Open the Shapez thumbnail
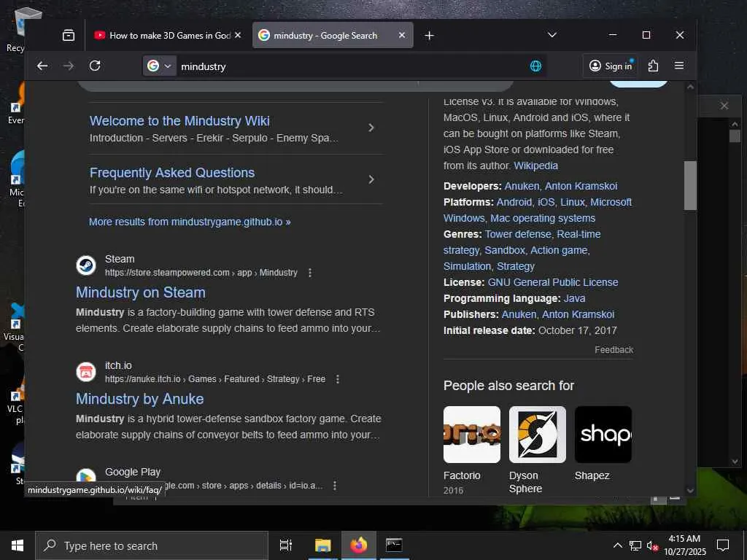 click(x=603, y=435)
